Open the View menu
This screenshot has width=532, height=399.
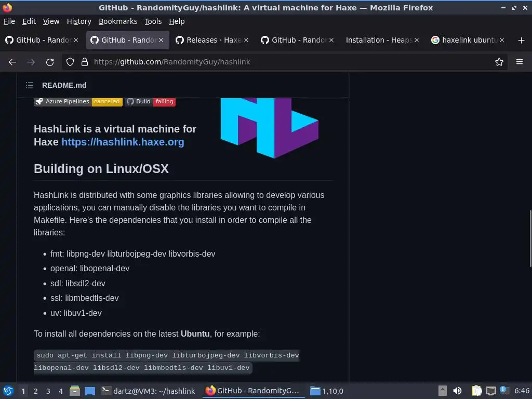(x=51, y=21)
